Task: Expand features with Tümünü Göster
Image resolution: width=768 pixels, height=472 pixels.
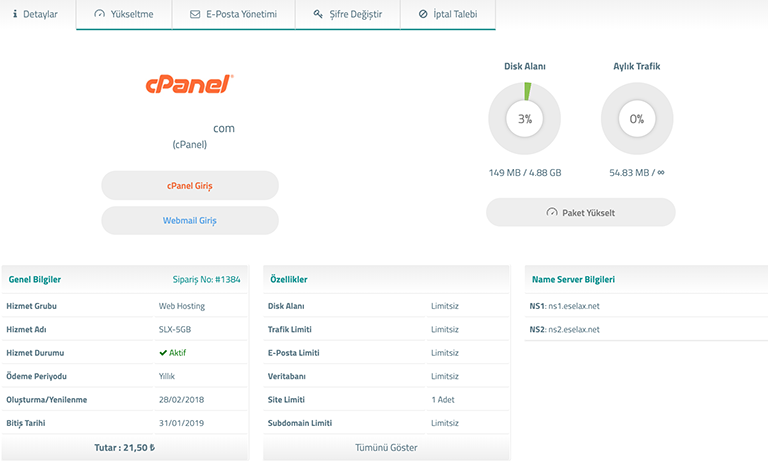Action: 386,448
